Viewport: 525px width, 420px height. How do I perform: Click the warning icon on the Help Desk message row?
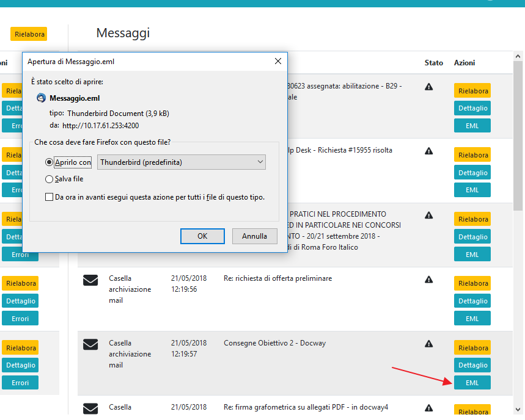click(428, 151)
